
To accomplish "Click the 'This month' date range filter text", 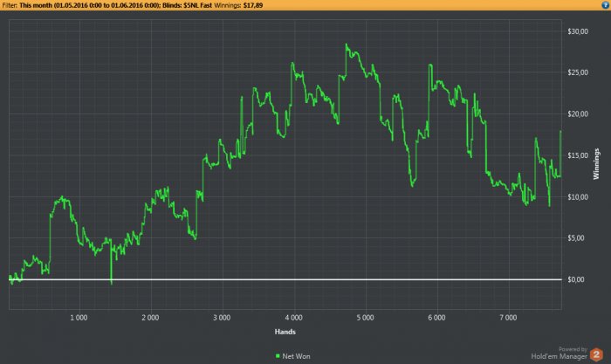I will click(x=89, y=5).
